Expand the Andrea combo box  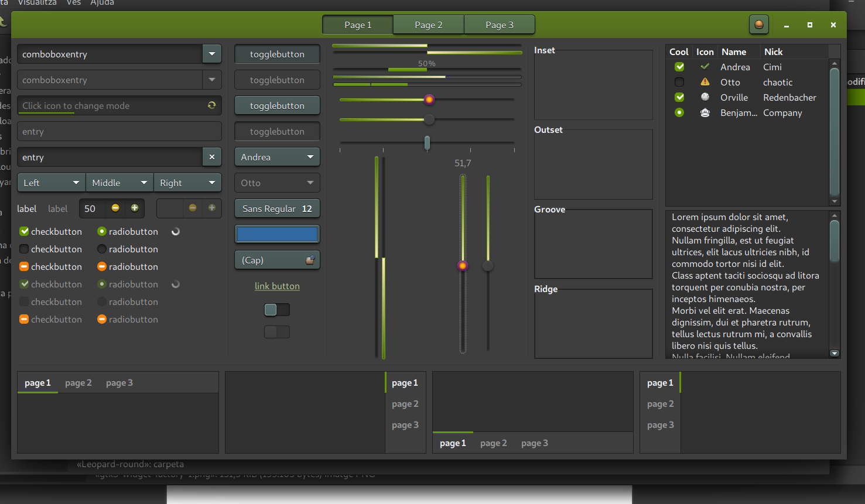click(x=277, y=157)
